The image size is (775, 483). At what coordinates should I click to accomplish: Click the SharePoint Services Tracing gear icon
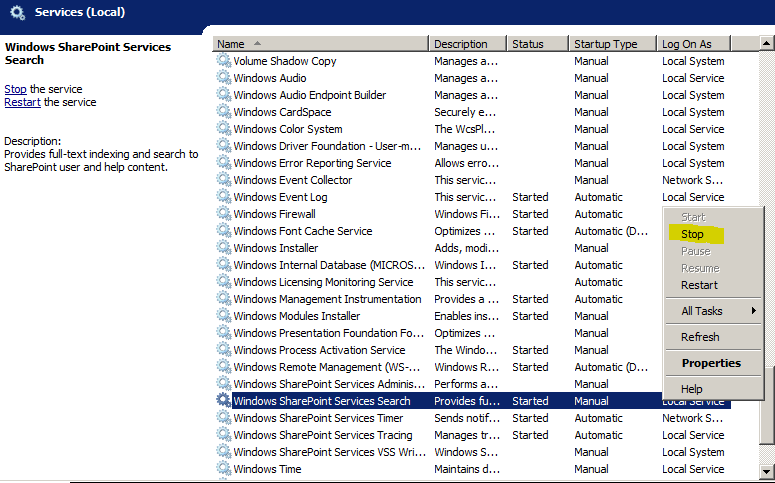pyautogui.click(x=223, y=435)
